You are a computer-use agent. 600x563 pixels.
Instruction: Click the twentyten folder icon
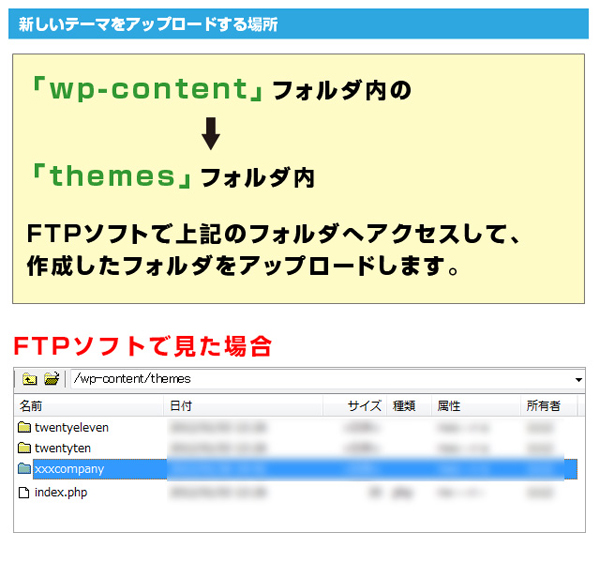tap(24, 447)
